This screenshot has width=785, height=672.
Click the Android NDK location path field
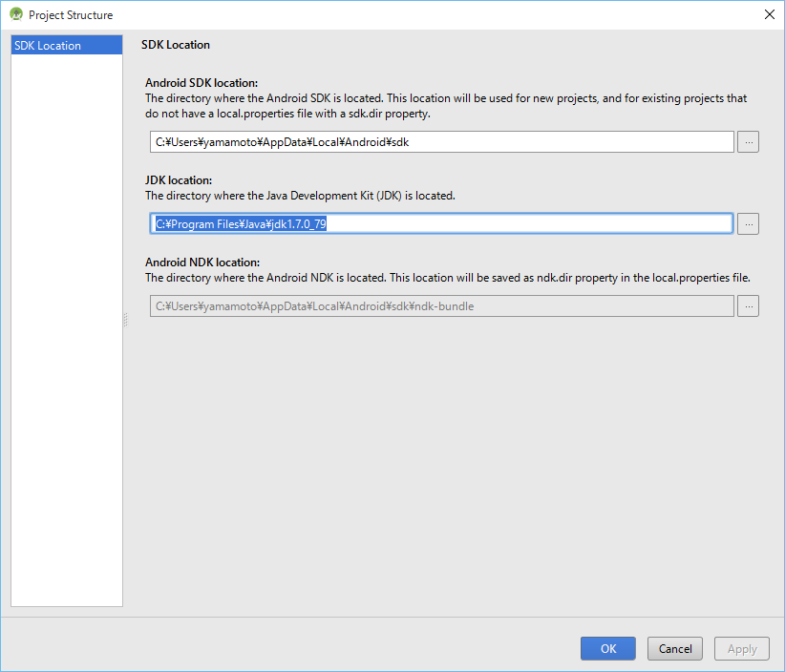coord(441,306)
